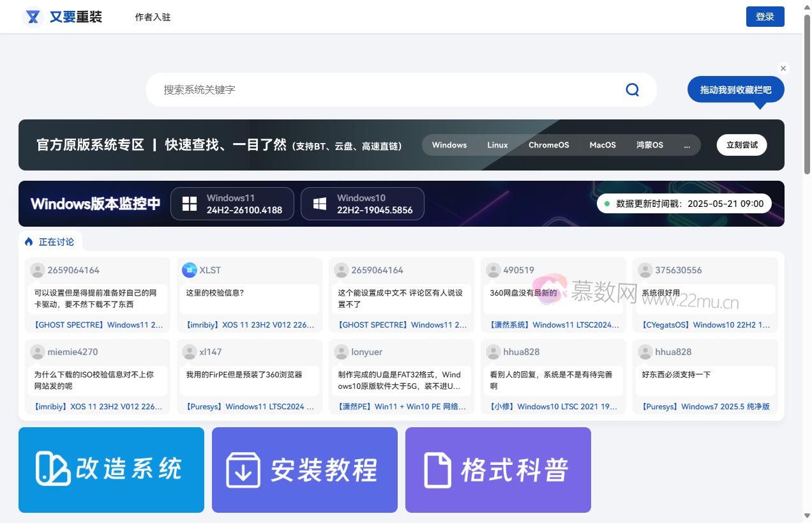Viewport: 812px width, 523px height.
Task: Switch to the Linux category tab
Action: click(x=497, y=145)
